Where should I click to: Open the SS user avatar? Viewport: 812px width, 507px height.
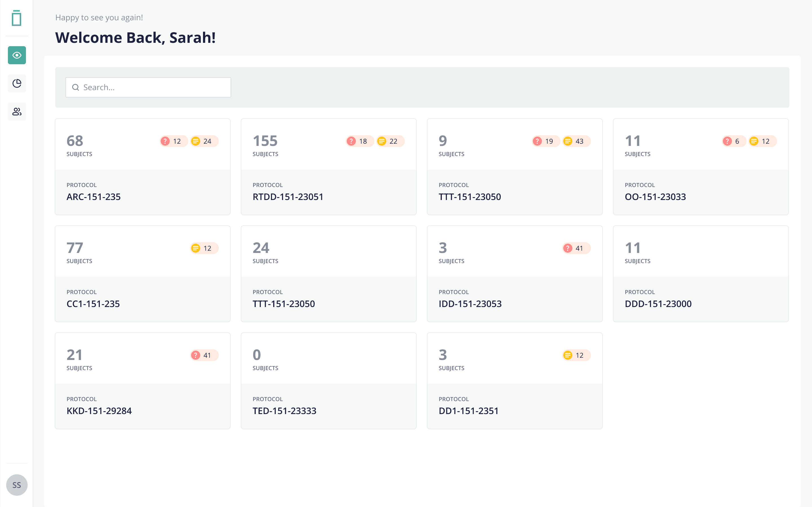(17, 485)
